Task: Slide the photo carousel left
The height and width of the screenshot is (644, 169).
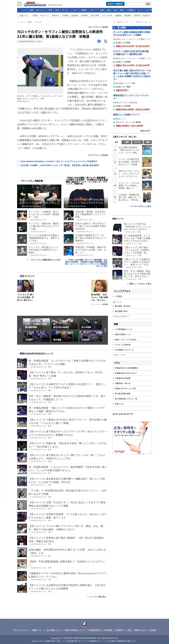Action: click(x=20, y=330)
